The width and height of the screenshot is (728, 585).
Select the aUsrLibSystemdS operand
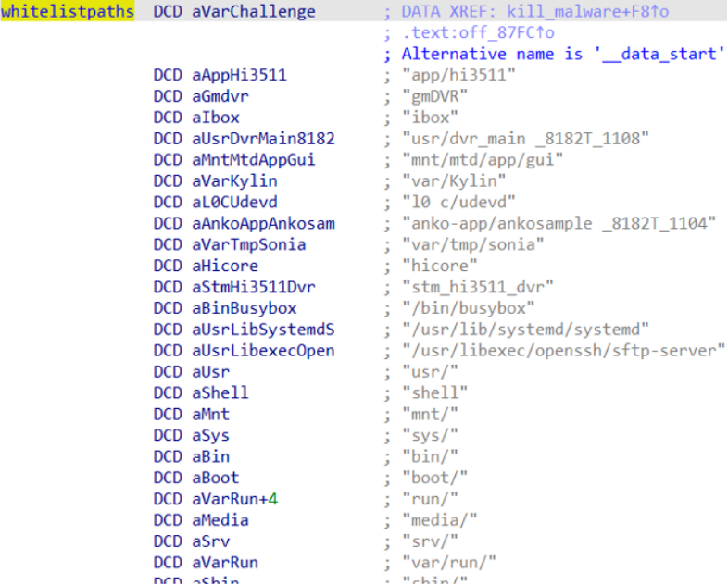263,330
